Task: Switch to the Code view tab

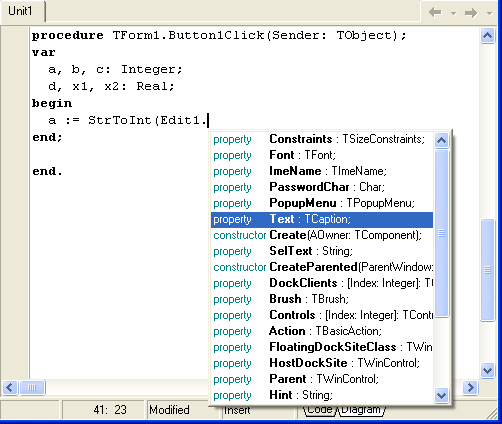Action: click(x=319, y=410)
